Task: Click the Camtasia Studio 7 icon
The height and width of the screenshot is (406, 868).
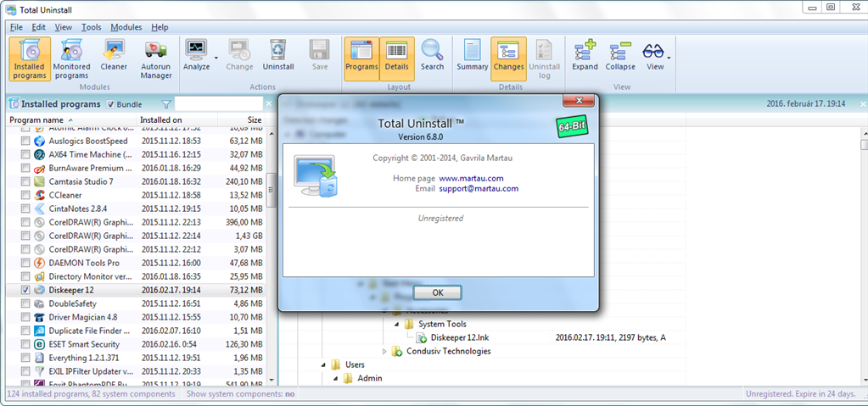Action: (39, 181)
